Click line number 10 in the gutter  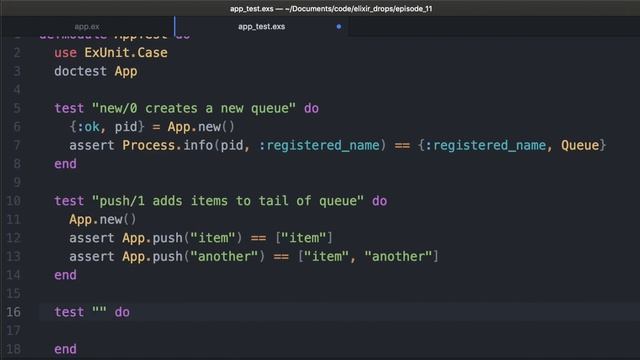point(13,201)
